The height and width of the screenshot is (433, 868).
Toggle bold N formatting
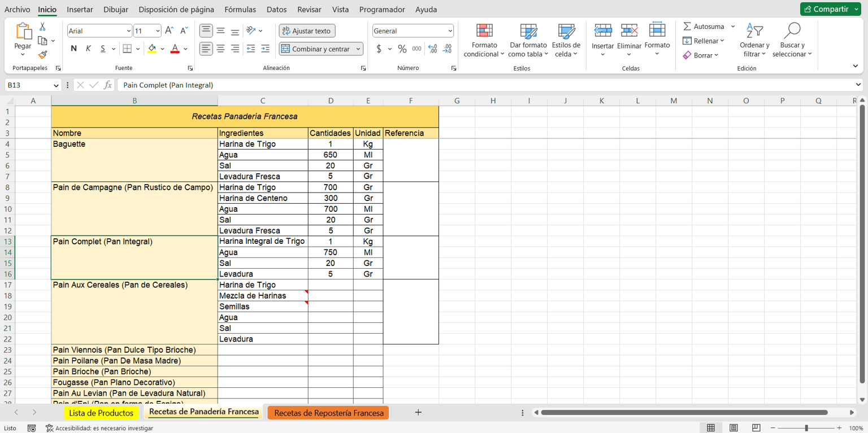click(73, 49)
